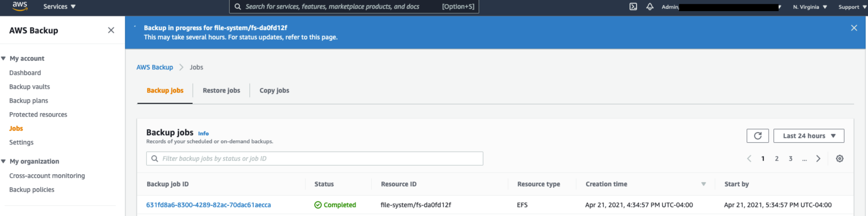Click the refresh backup jobs button
This screenshot has width=868, height=216.
point(757,136)
